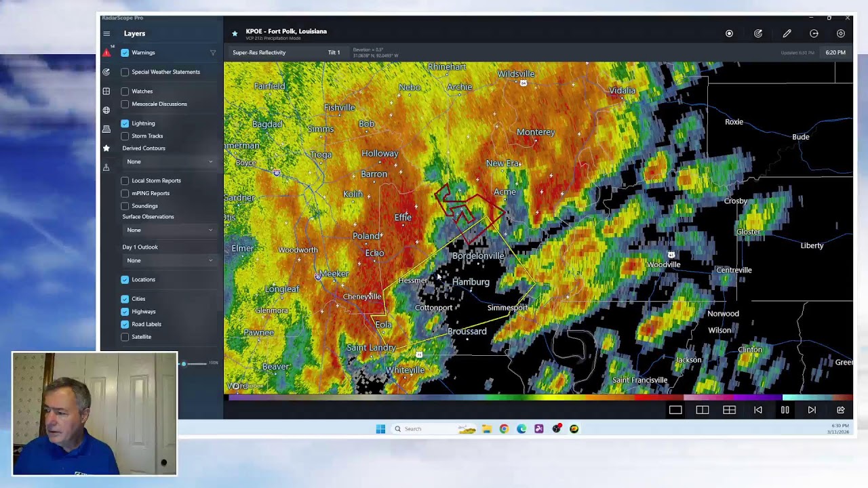Uncheck the Cities checkbox
The width and height of the screenshot is (868, 488).
125,298
